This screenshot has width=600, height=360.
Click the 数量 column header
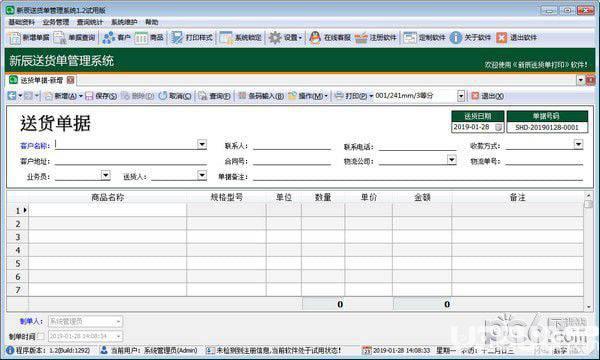(323, 197)
